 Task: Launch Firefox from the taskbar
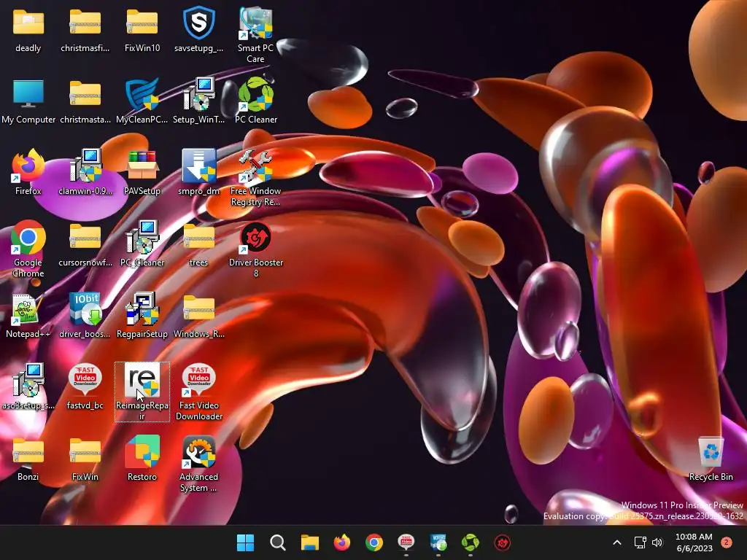pos(342,542)
